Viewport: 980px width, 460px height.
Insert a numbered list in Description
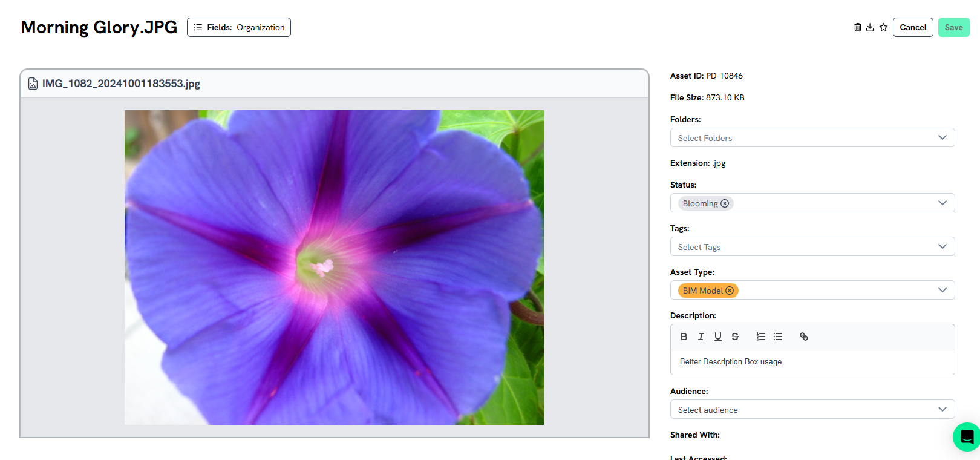tap(761, 337)
